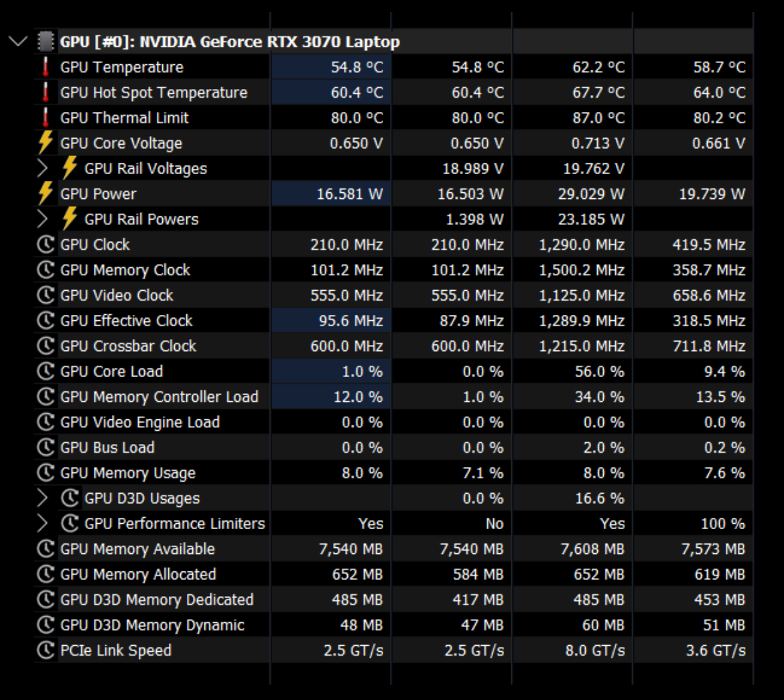Click clock icon of GPU Memory Controller Load

point(46,397)
